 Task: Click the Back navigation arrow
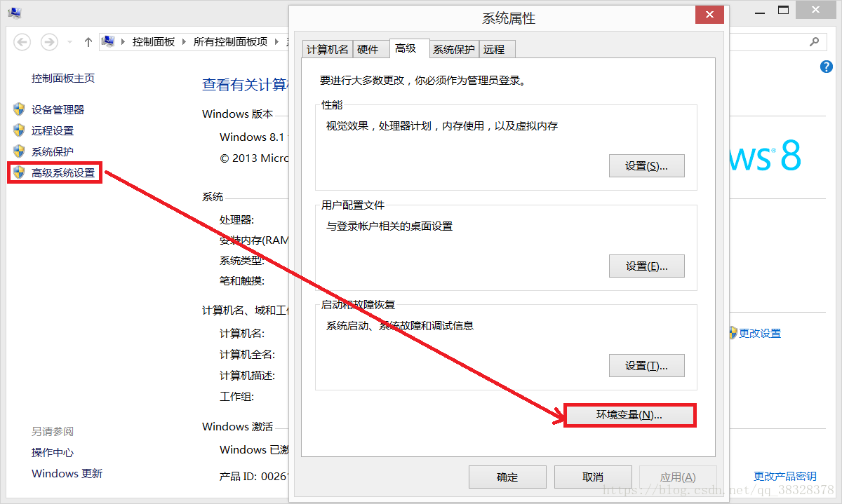click(x=22, y=42)
